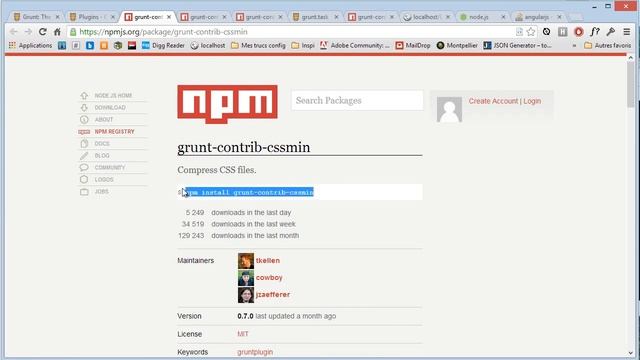This screenshot has width=640, height=360.
Task: Open the page translate icon in address bar
Action: pyautogui.click(x=519, y=32)
